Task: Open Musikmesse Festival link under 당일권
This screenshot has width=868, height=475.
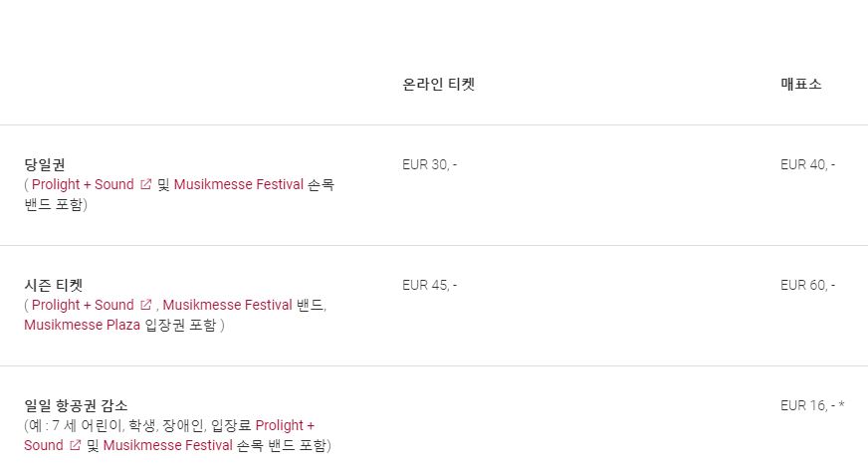Action: pos(239,184)
